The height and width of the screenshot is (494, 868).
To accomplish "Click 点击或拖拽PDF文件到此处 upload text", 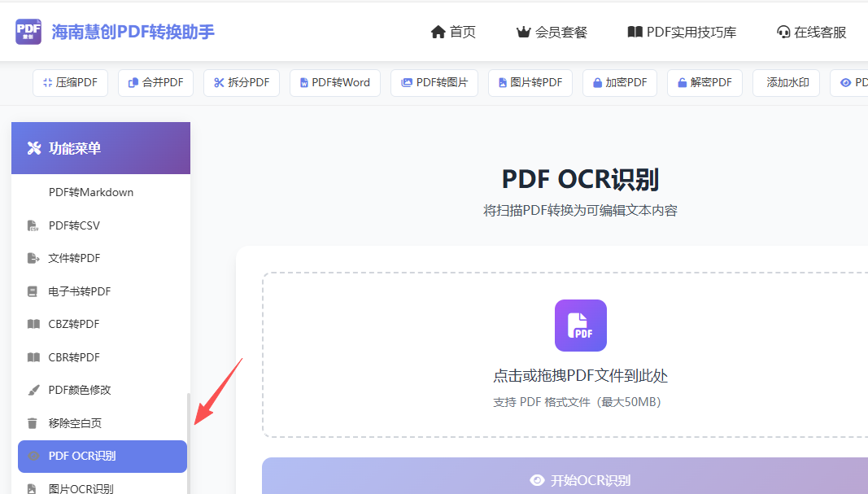I will (x=581, y=376).
